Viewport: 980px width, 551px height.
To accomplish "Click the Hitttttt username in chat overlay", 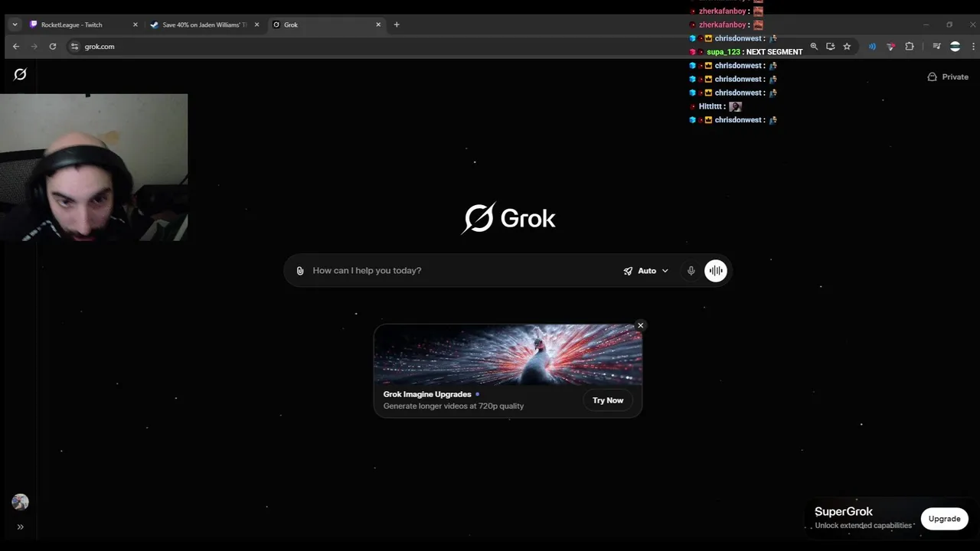I will [710, 106].
